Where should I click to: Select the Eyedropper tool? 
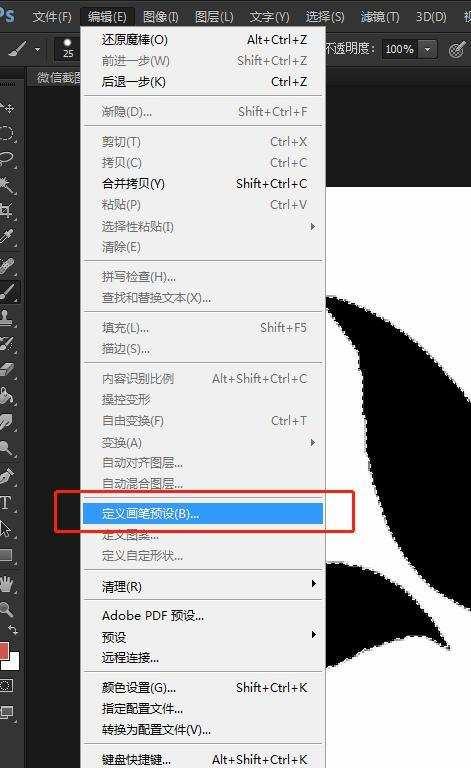(x=7, y=237)
